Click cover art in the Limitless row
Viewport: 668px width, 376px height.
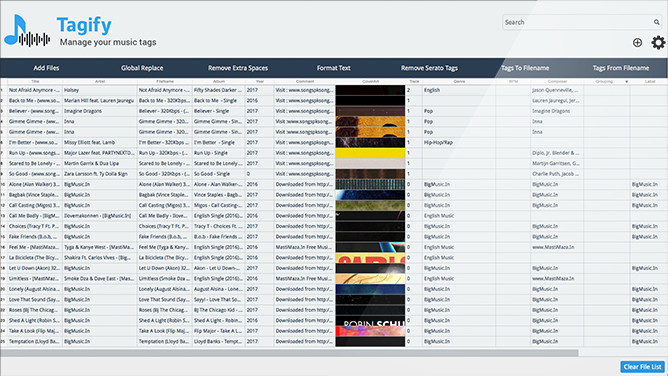pos(370,278)
